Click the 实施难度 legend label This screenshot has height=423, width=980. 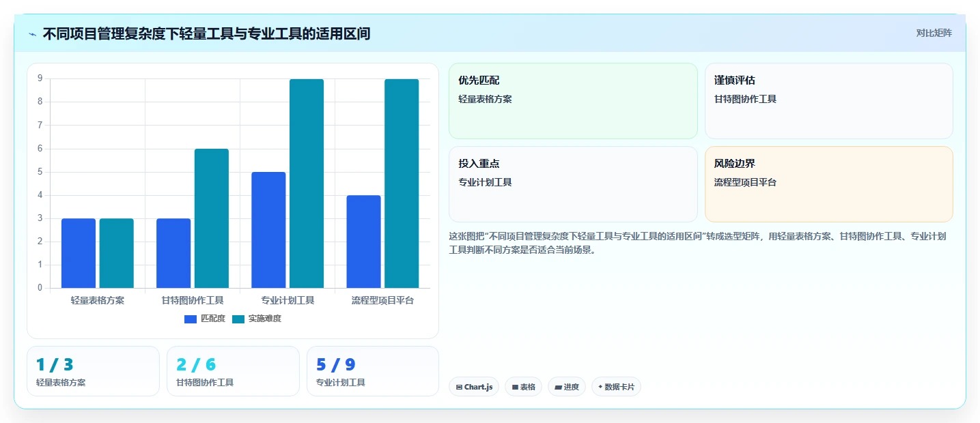265,319
